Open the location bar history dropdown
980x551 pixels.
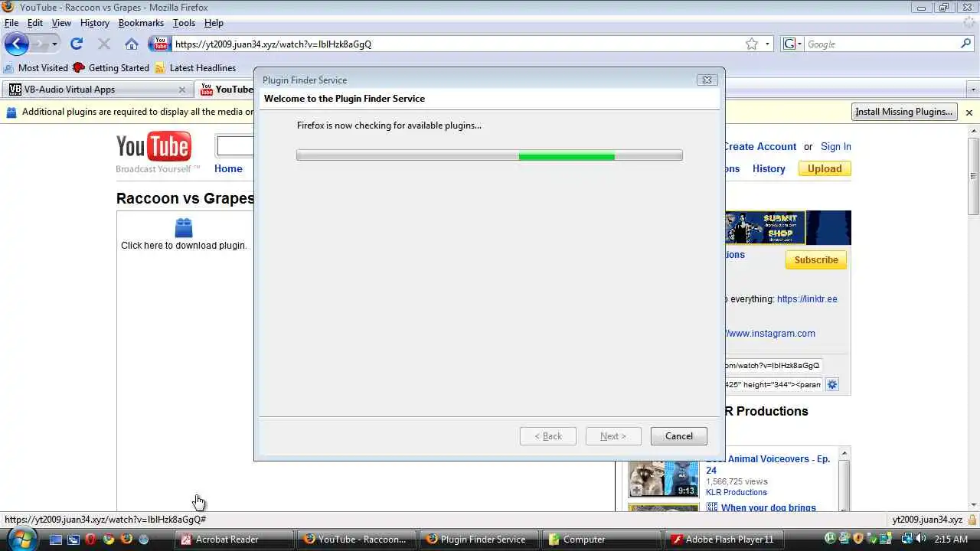[x=767, y=44]
